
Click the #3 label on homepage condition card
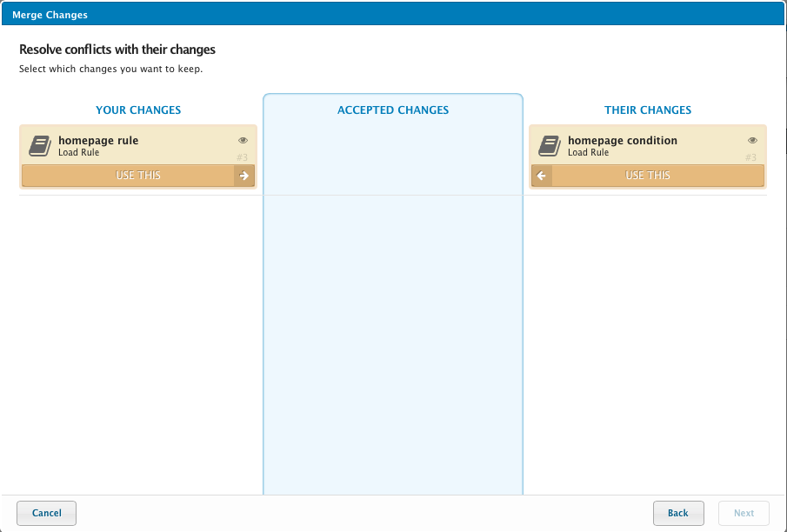(750, 157)
